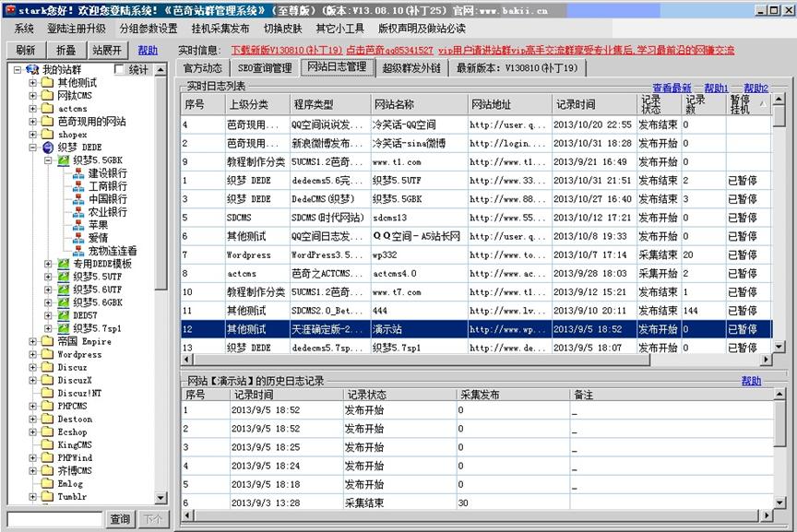Select the 宠物连连看 site icon
Screen dimensions: 797x532
[77, 251]
